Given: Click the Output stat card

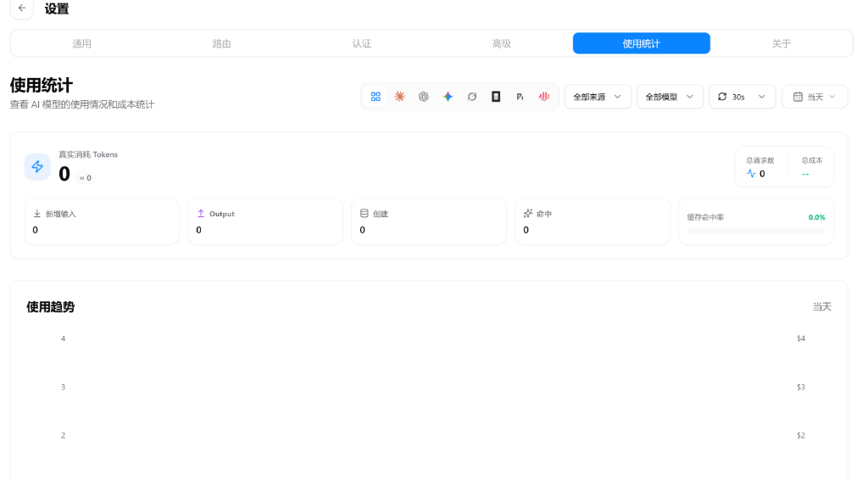Looking at the screenshot, I should click(265, 221).
